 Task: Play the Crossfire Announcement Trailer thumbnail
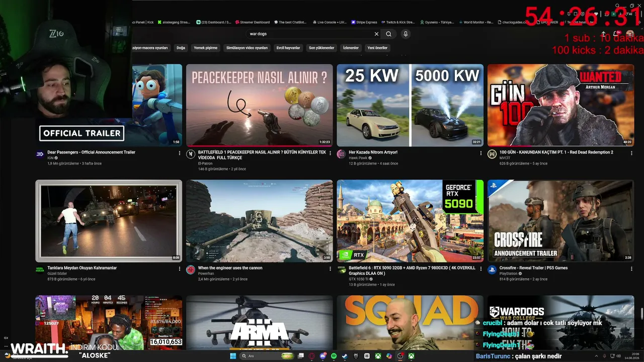click(x=560, y=221)
